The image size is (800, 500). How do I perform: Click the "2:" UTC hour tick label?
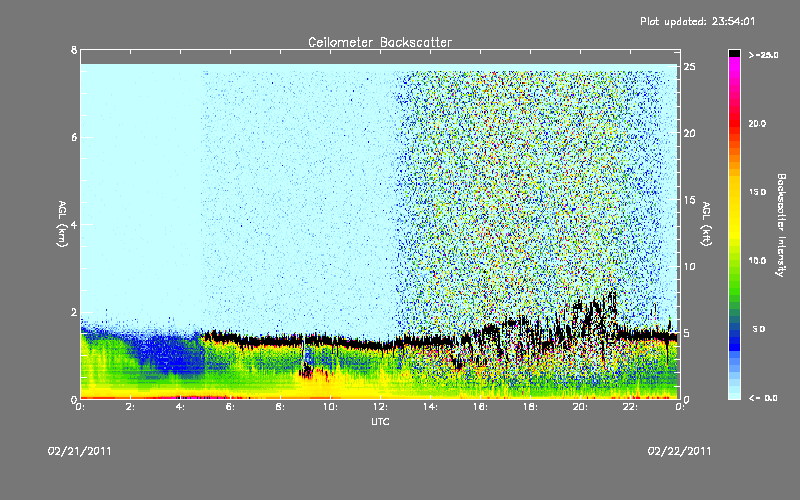[130, 407]
